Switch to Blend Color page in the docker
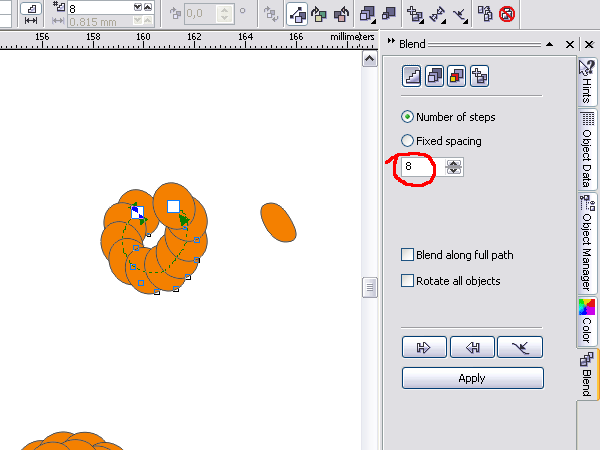The width and height of the screenshot is (600, 450). tap(457, 76)
